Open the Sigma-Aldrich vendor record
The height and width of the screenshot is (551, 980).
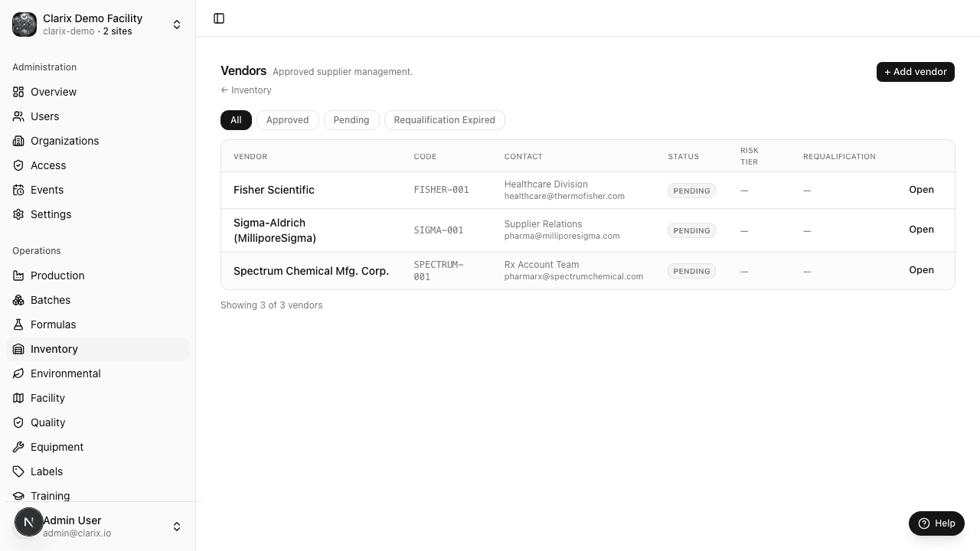(x=921, y=230)
